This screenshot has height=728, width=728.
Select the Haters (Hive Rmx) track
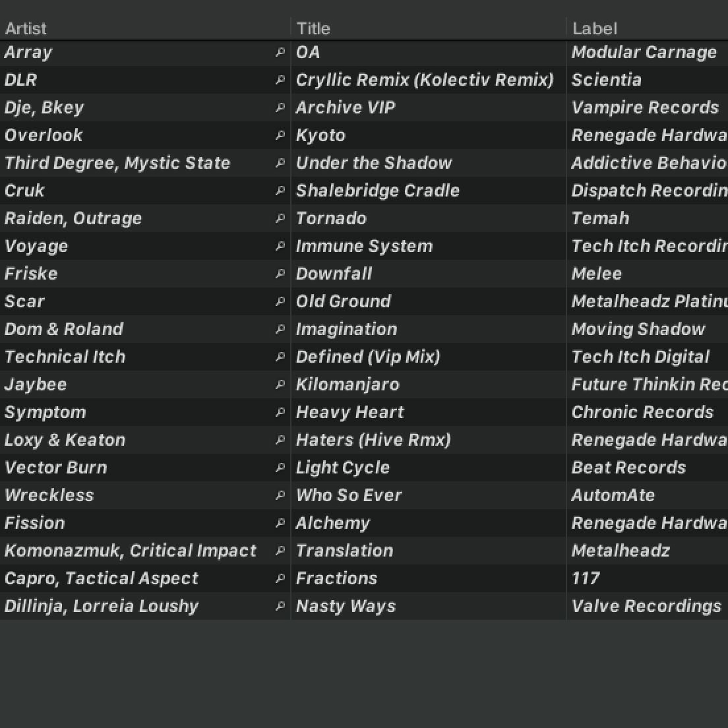coord(373,440)
